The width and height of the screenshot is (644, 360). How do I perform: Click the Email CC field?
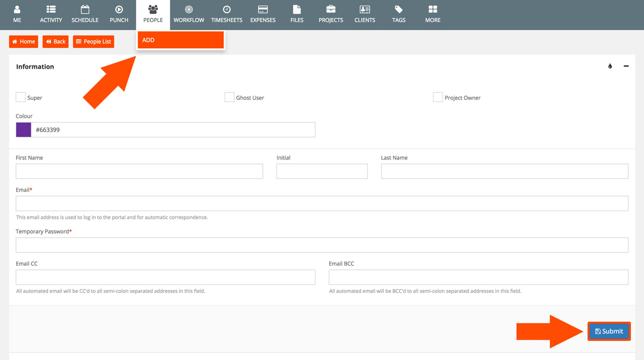click(165, 277)
